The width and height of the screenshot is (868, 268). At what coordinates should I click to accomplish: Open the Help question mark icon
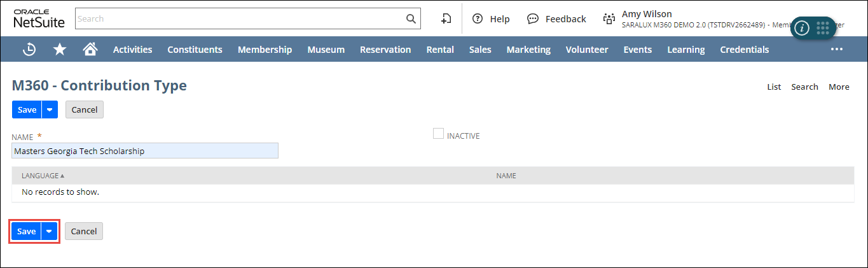pyautogui.click(x=478, y=19)
